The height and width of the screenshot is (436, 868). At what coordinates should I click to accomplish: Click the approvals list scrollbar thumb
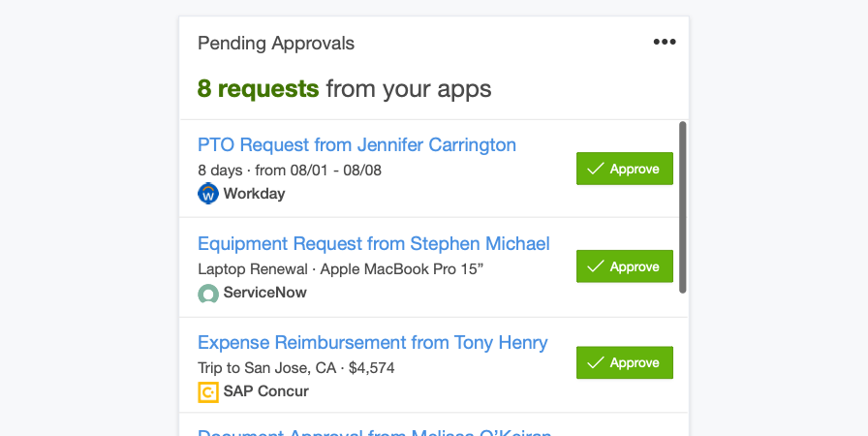click(x=683, y=207)
